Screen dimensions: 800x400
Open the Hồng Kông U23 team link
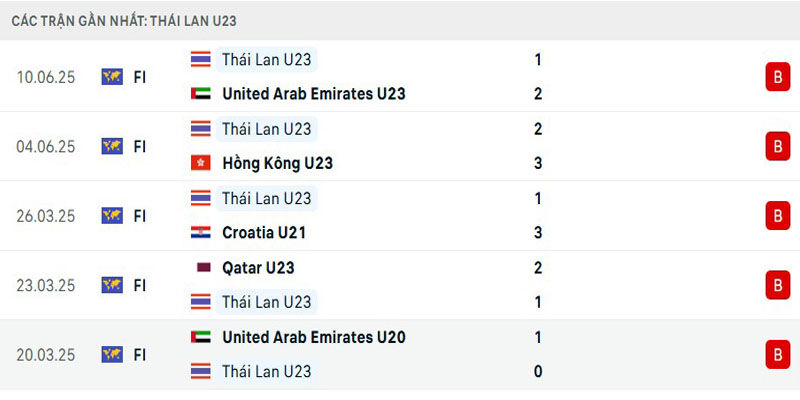(277, 163)
